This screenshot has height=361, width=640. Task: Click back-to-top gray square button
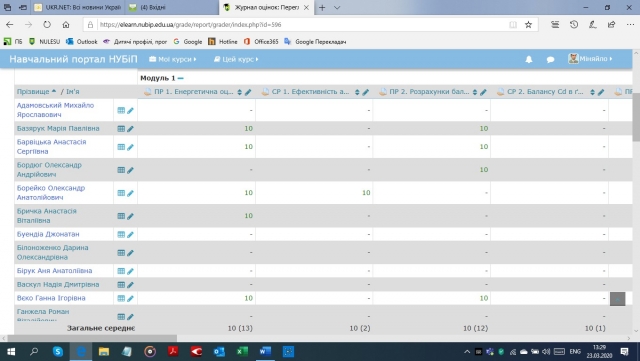tap(618, 299)
